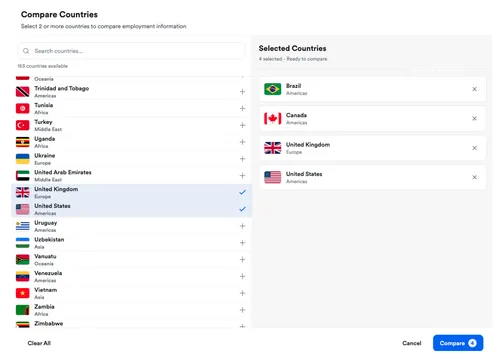Click the Vanuatu country name
Viewport: 504px width, 362px height.
click(45, 256)
